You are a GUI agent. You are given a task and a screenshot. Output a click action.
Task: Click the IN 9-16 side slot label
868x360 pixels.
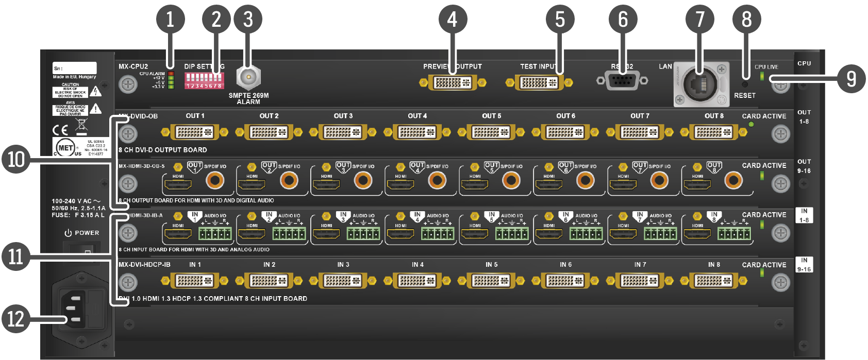[804, 265]
